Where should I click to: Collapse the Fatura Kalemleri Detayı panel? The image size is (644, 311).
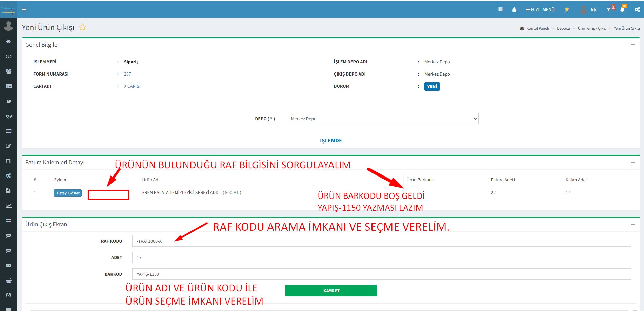coord(632,162)
